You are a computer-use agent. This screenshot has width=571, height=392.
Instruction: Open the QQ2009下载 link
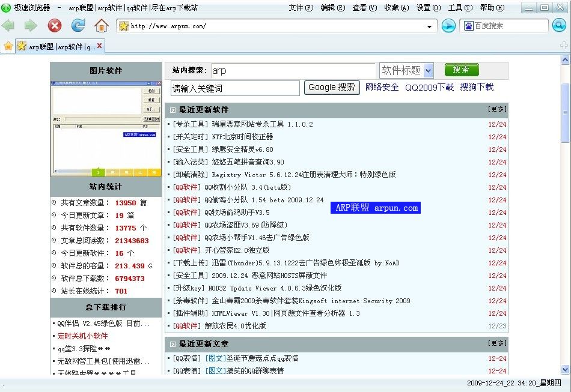pyautogui.click(x=429, y=87)
